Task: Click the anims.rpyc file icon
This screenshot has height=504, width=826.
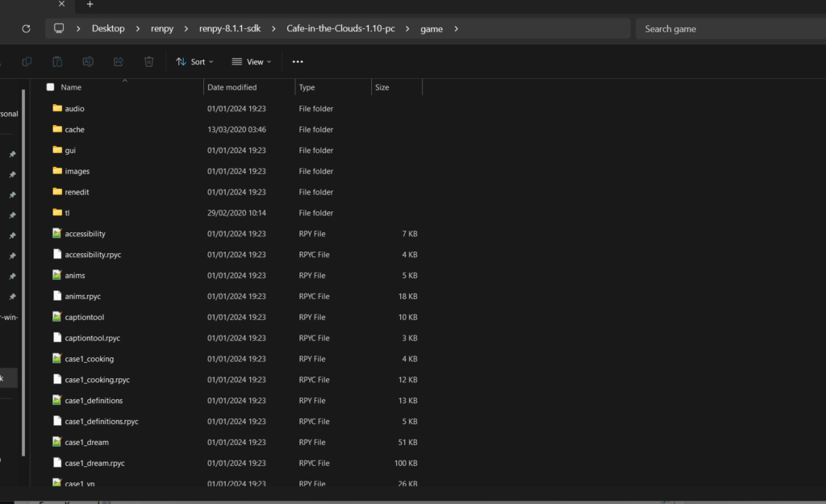Action: point(57,295)
